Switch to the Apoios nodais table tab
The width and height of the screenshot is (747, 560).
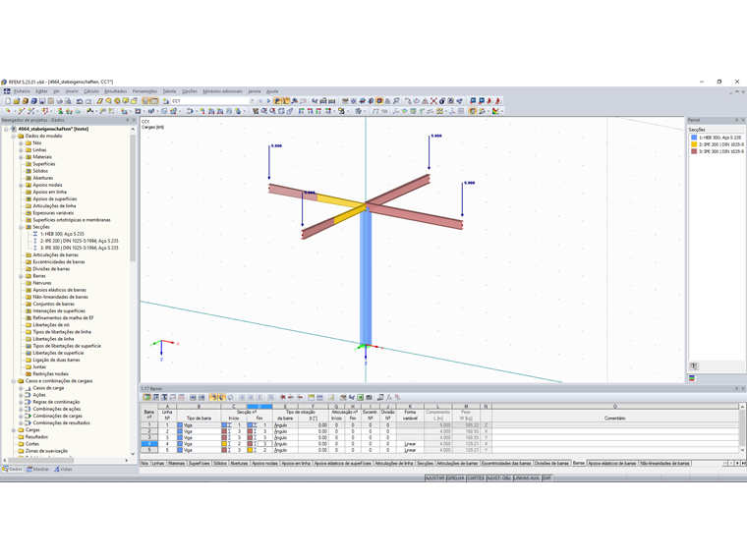tap(264, 463)
